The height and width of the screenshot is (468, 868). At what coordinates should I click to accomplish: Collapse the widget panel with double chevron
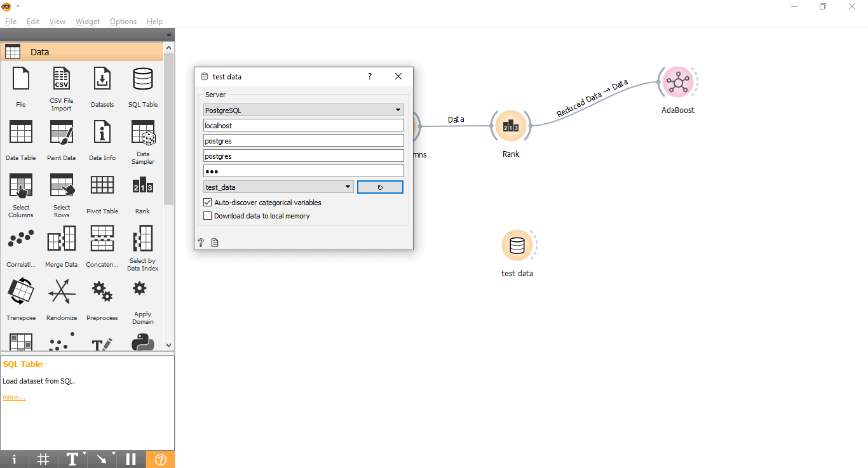[169, 35]
